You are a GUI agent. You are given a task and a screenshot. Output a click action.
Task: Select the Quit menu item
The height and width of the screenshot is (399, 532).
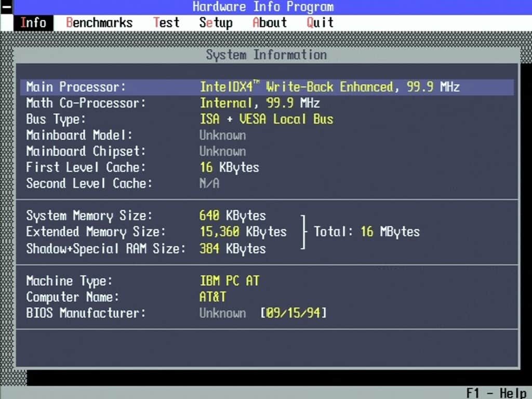point(320,23)
